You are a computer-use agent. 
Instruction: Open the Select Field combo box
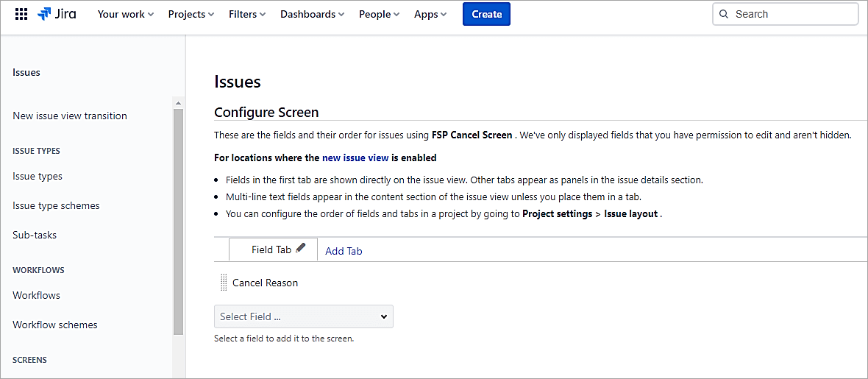pyautogui.click(x=304, y=316)
